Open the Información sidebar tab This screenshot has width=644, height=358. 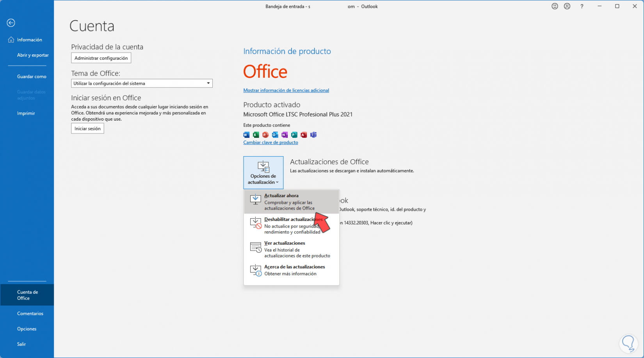[x=27, y=40]
